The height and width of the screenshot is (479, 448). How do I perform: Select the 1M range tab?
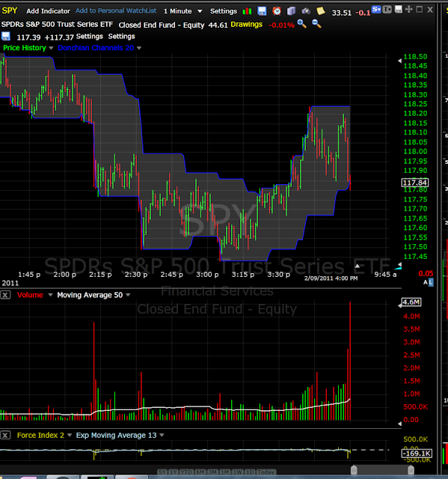click(225, 472)
